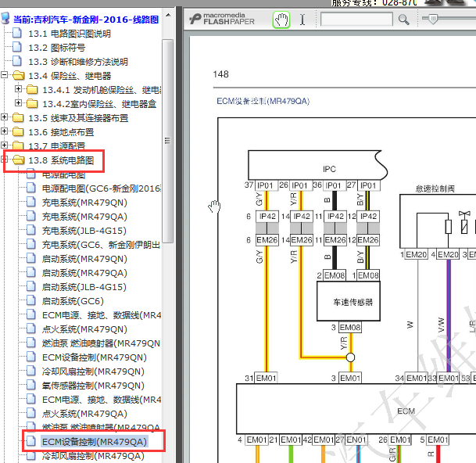
Task: Click the ECM设备控制(MR479QA) diagram title
Action: 263,101
